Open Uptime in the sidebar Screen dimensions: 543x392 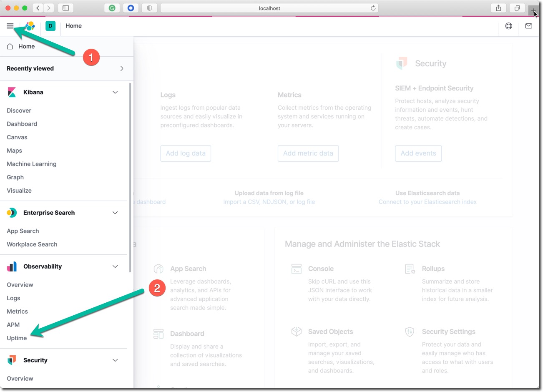point(17,338)
